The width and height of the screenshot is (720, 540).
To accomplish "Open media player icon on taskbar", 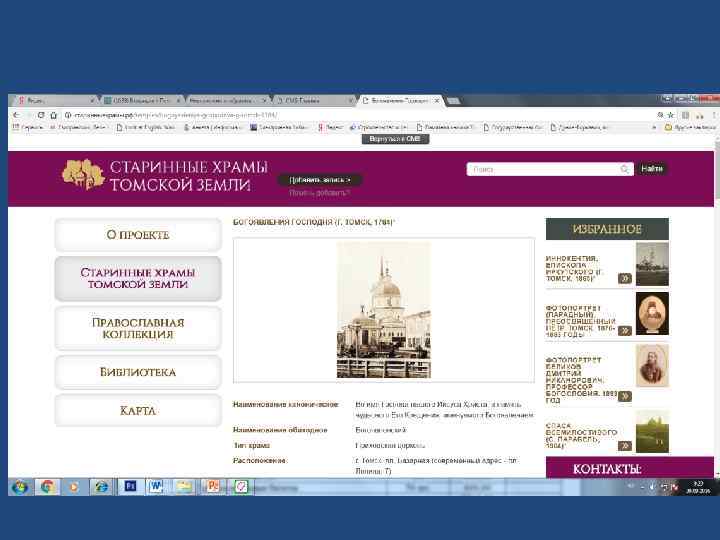I will [73, 487].
